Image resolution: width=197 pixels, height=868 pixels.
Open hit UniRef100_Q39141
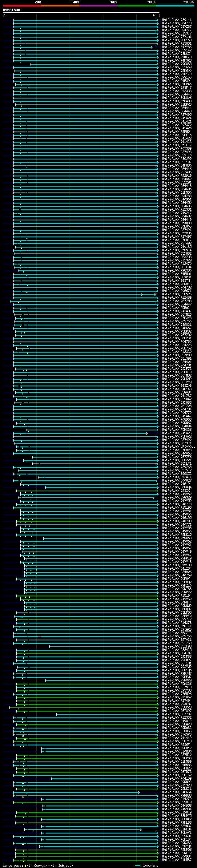(x=177, y=20)
